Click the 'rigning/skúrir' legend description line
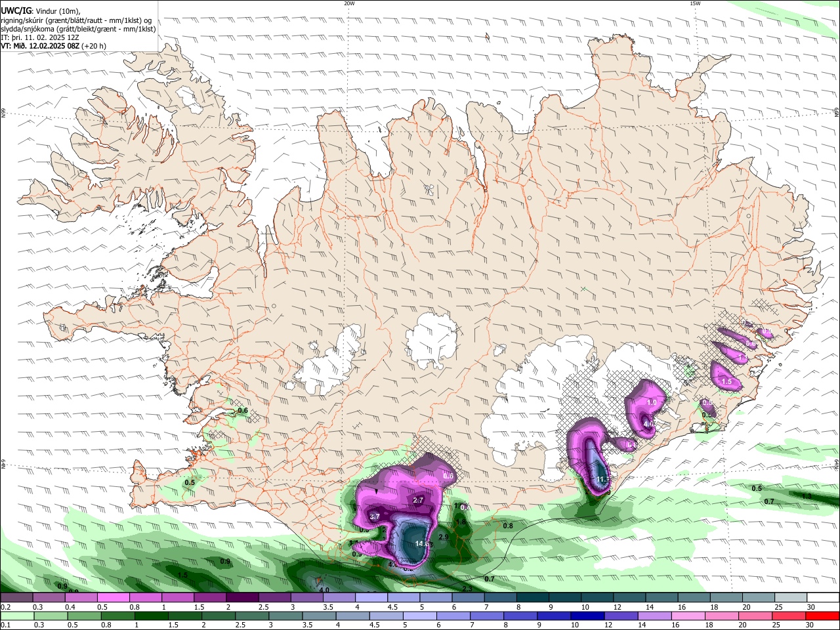840x630 pixels. point(76,20)
